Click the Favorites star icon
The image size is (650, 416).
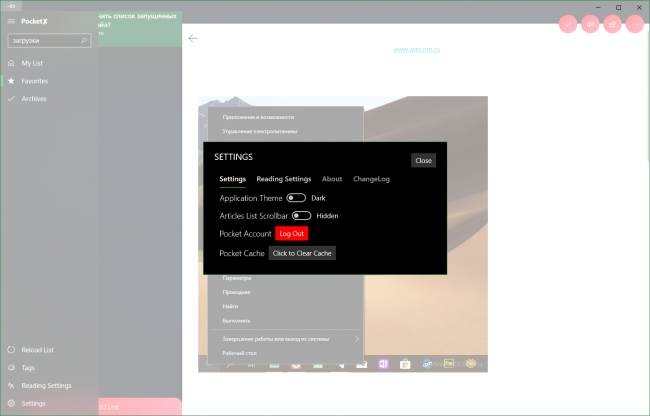click(x=11, y=81)
